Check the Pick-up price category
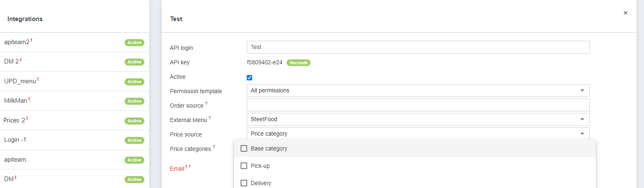Viewport: 644px width, 188px height. [x=244, y=166]
